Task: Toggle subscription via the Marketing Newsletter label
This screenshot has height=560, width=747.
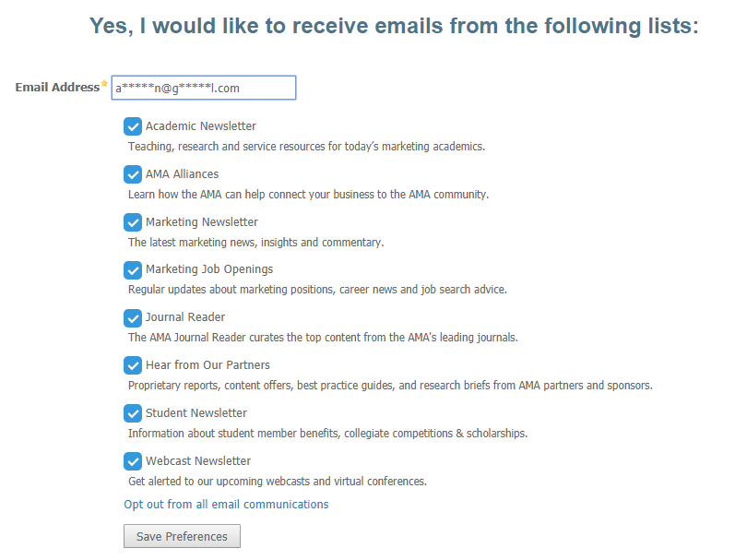Action: [x=204, y=221]
